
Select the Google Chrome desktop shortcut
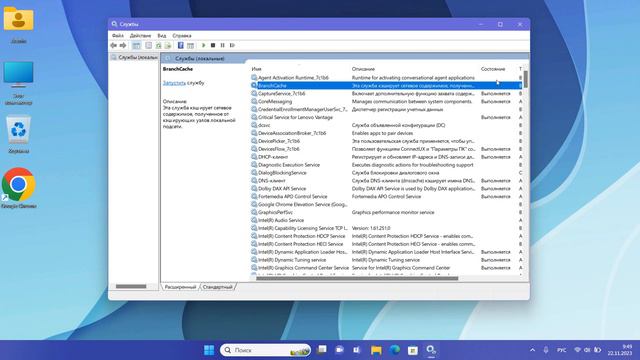click(18, 189)
